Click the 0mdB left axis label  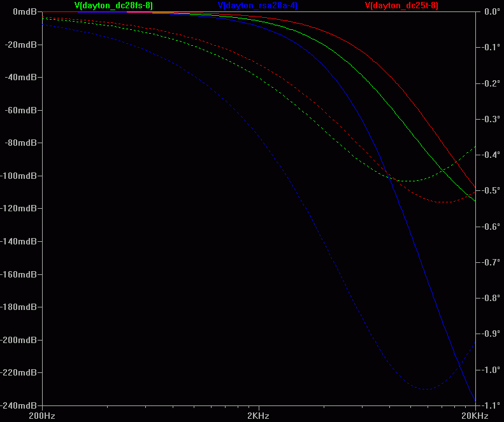25,11
